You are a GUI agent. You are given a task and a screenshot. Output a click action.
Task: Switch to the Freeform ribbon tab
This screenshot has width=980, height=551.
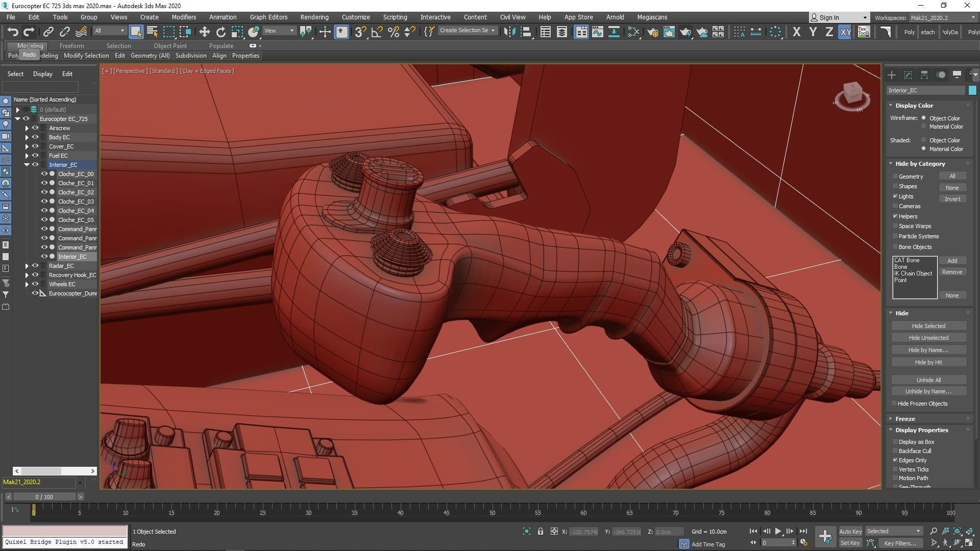(71, 45)
